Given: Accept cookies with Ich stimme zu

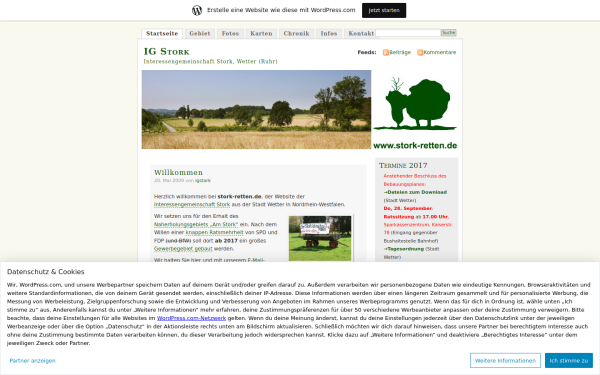Looking at the screenshot, I should [569, 361].
